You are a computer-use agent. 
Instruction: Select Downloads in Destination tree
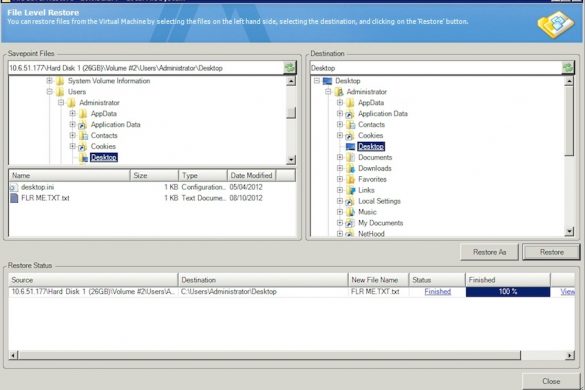click(x=375, y=168)
